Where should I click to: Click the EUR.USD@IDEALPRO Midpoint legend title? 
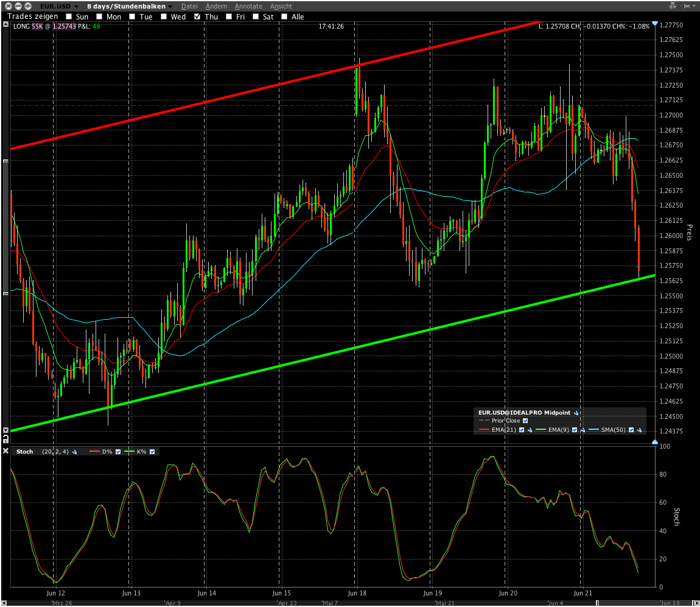click(x=524, y=413)
